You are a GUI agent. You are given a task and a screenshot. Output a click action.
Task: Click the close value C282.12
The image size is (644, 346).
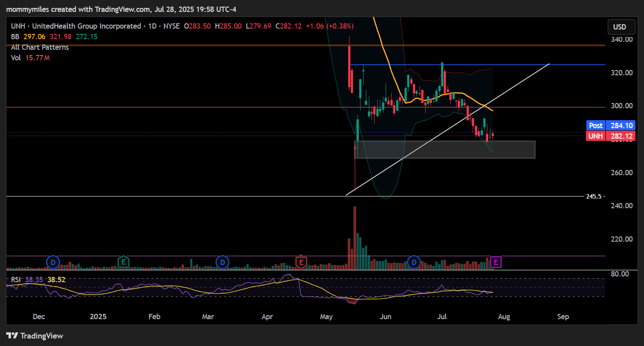[x=288, y=26]
